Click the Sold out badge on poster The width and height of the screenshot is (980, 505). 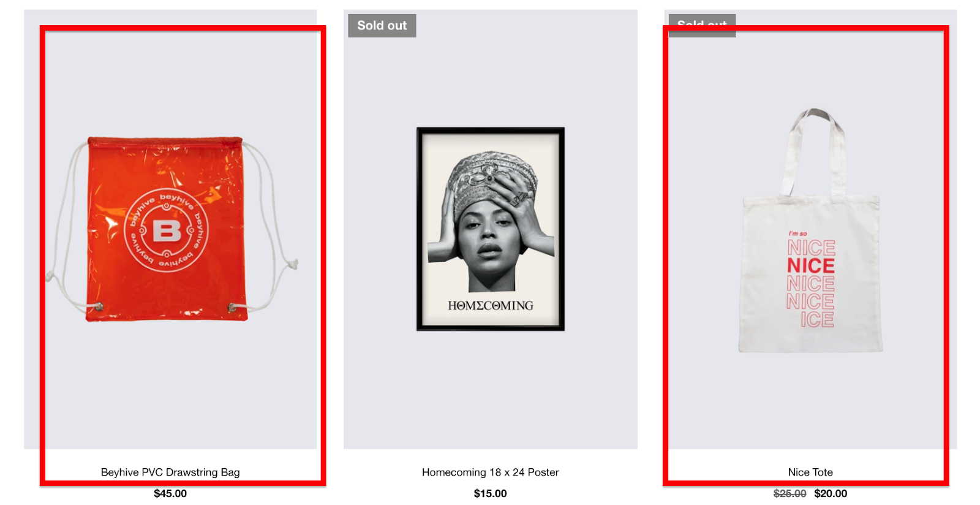pyautogui.click(x=382, y=26)
